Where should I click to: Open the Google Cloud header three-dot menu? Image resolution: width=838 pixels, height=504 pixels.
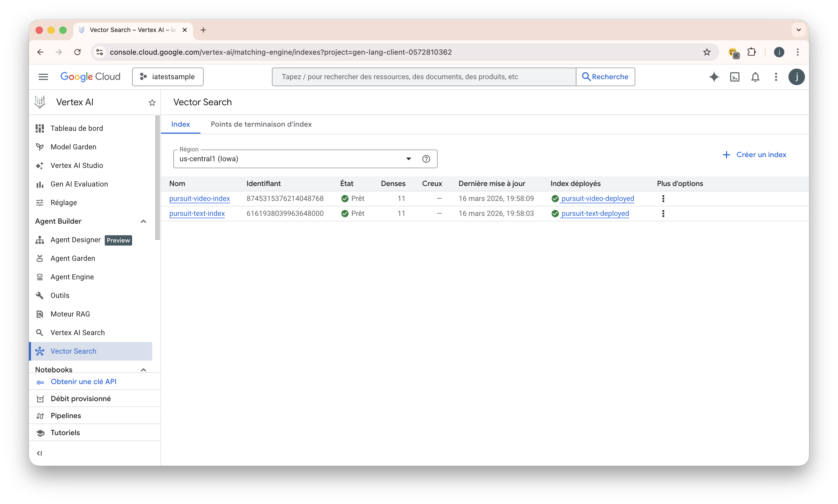(x=776, y=77)
